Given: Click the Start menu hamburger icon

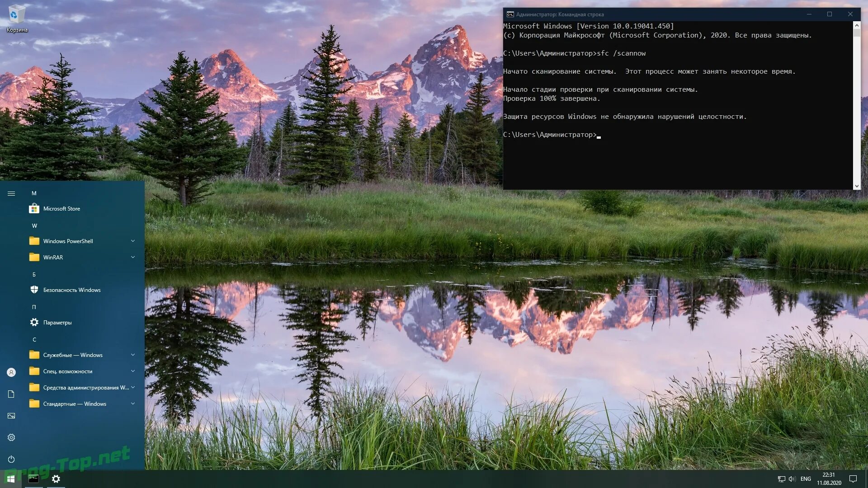Looking at the screenshot, I should pos(11,193).
